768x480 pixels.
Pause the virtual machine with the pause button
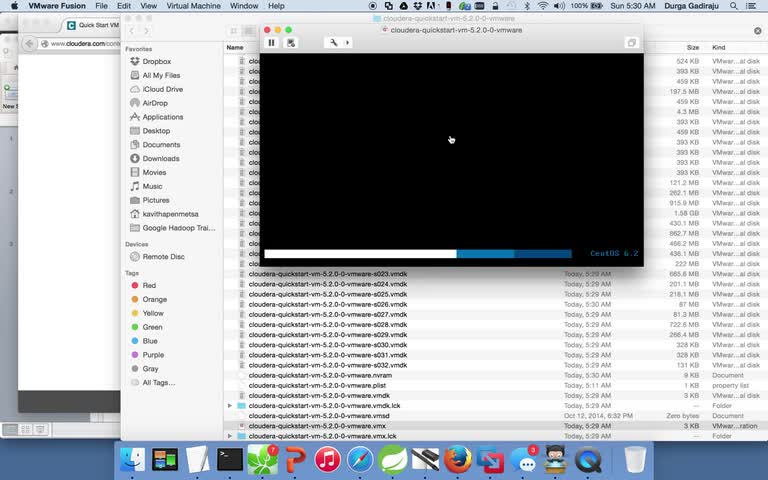[x=271, y=43]
